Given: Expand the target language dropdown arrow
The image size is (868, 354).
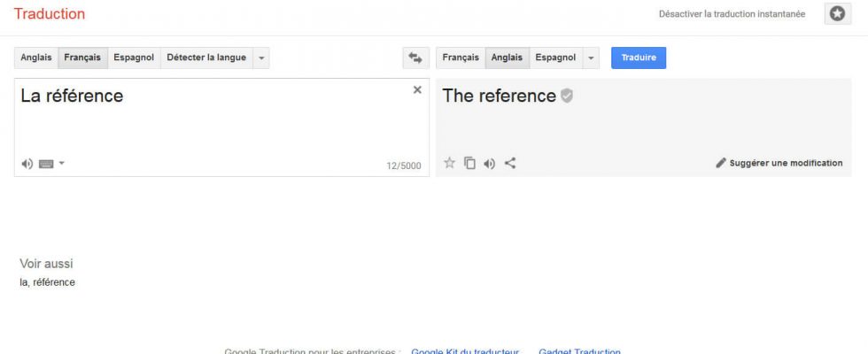Looking at the screenshot, I should pos(592,58).
